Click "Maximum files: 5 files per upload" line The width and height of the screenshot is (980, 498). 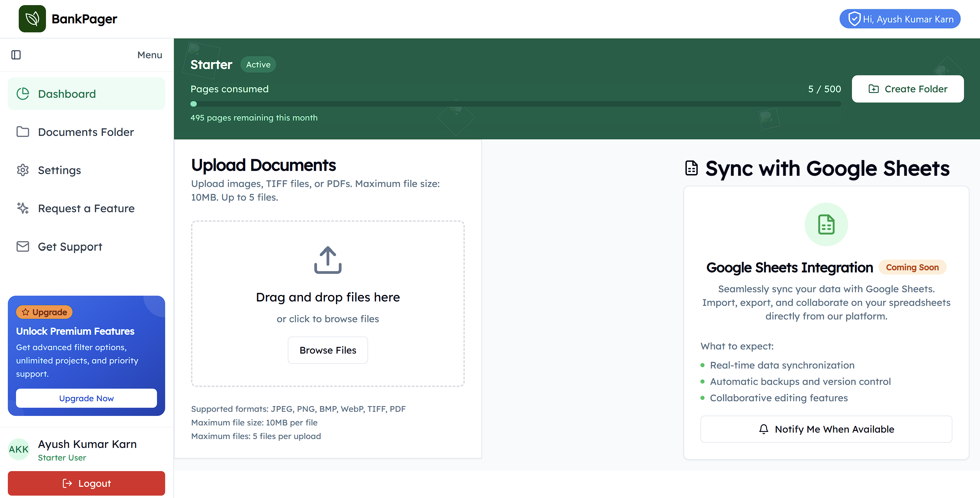pos(256,436)
